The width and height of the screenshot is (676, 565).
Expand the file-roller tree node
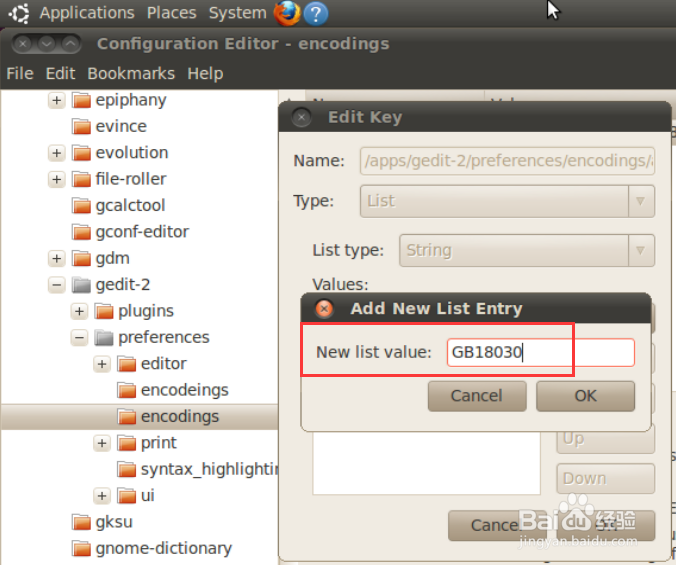point(56,179)
